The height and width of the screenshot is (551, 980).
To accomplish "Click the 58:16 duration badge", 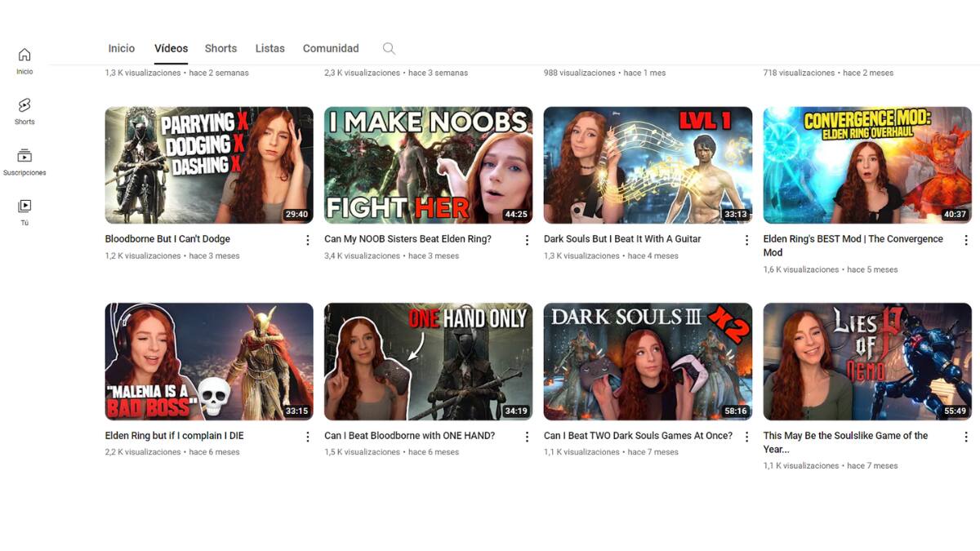I will click(x=735, y=411).
